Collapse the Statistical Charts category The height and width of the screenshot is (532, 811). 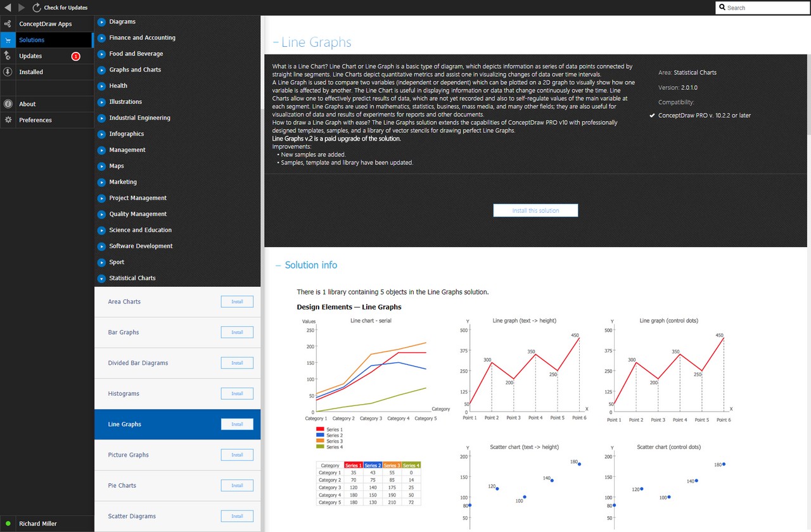tap(101, 278)
